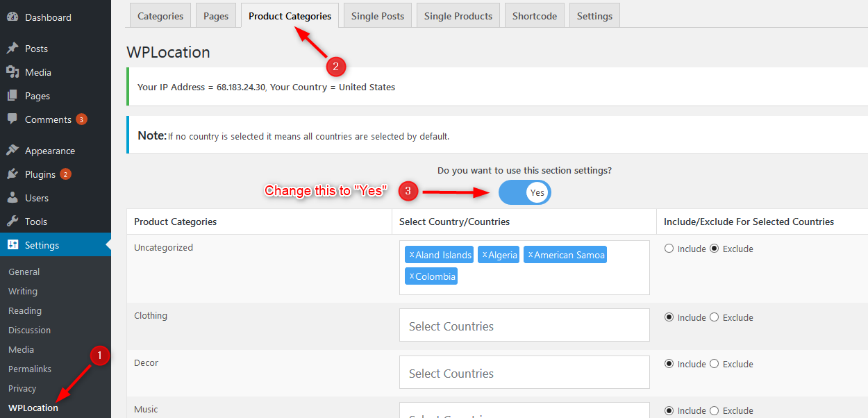Open Appearance via the paintbrush icon

click(12, 151)
